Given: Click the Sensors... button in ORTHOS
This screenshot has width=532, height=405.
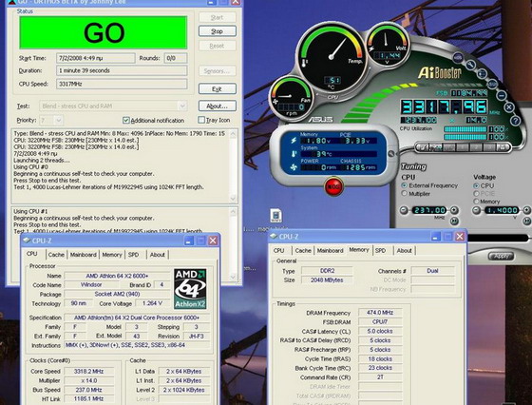Looking at the screenshot, I should tap(218, 71).
